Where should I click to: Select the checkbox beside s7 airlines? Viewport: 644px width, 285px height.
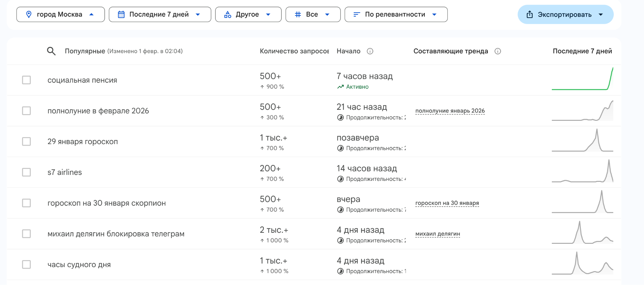[x=26, y=172]
